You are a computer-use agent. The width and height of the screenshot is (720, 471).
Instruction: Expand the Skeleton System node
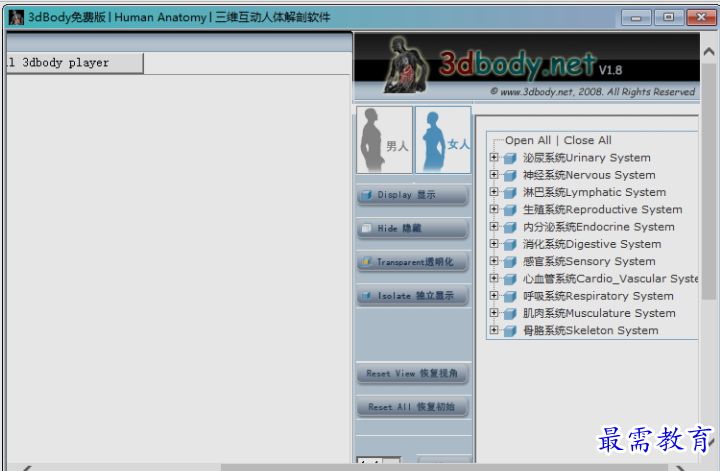pos(494,330)
